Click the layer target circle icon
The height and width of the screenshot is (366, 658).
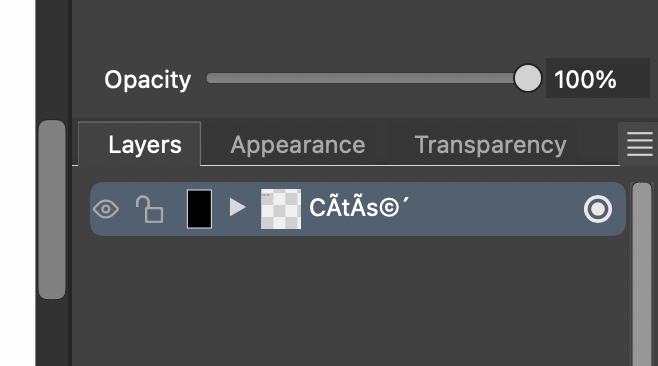pyautogui.click(x=598, y=209)
